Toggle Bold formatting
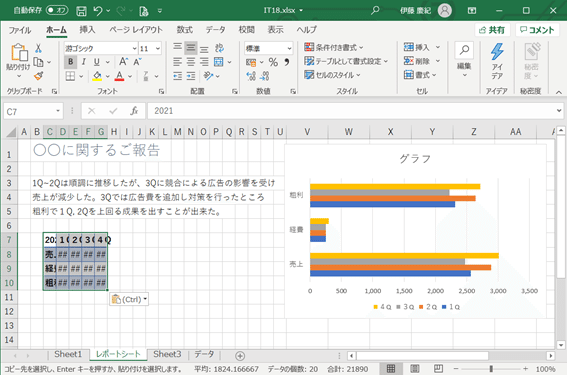The image size is (567, 375). pos(71,62)
